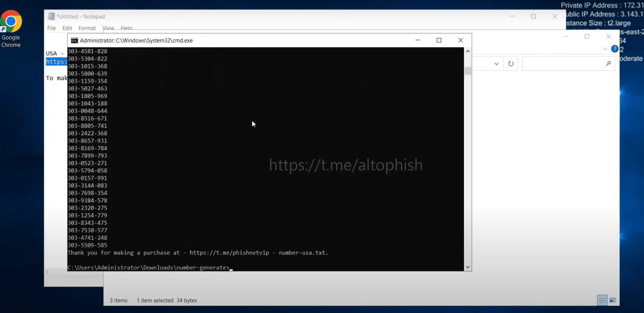The image size is (644, 313).
Task: Click the Explorer search magnifier icon
Action: (x=608, y=64)
